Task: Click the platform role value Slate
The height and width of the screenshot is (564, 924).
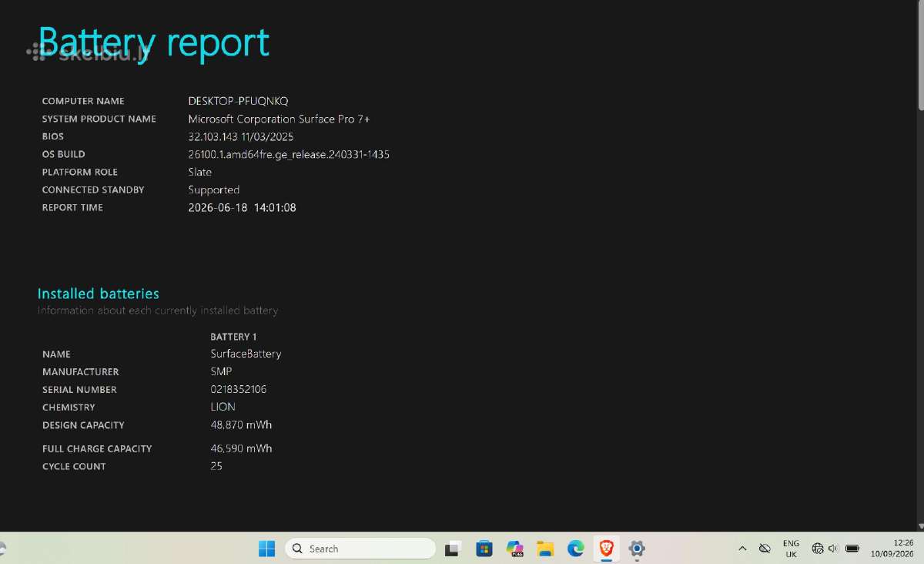Action: 199,172
